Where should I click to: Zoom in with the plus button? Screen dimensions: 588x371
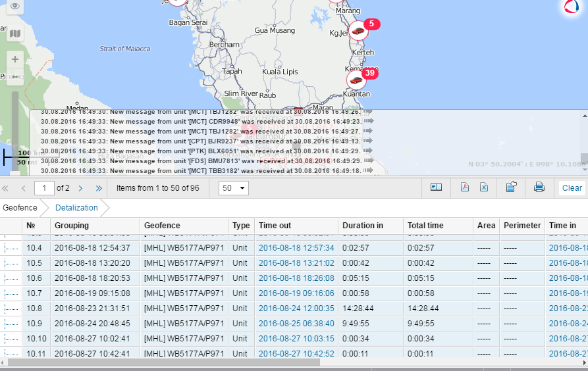point(15,59)
